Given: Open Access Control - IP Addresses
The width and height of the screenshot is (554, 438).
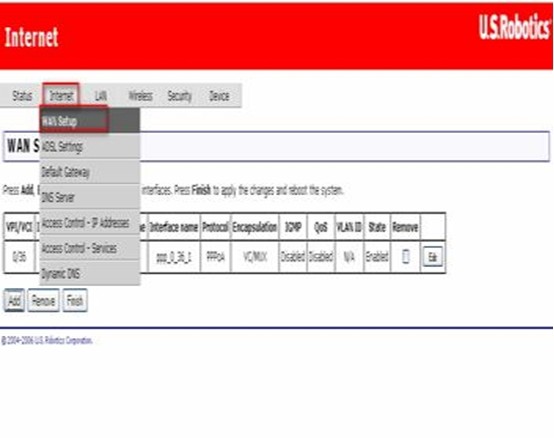Looking at the screenshot, I should tap(90, 223).
